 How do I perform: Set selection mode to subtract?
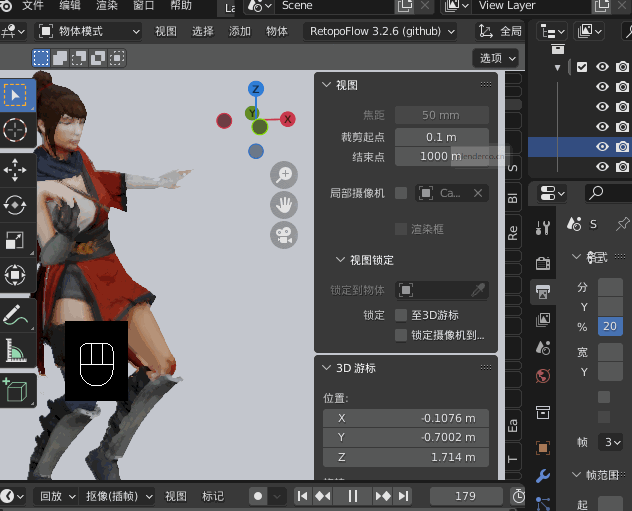point(79,58)
